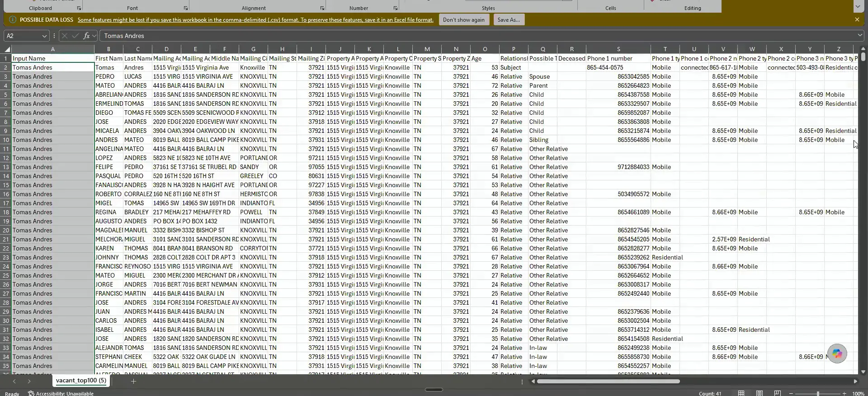The image size is (868, 396).
Task: Click the Save As... button
Action: pyautogui.click(x=509, y=19)
